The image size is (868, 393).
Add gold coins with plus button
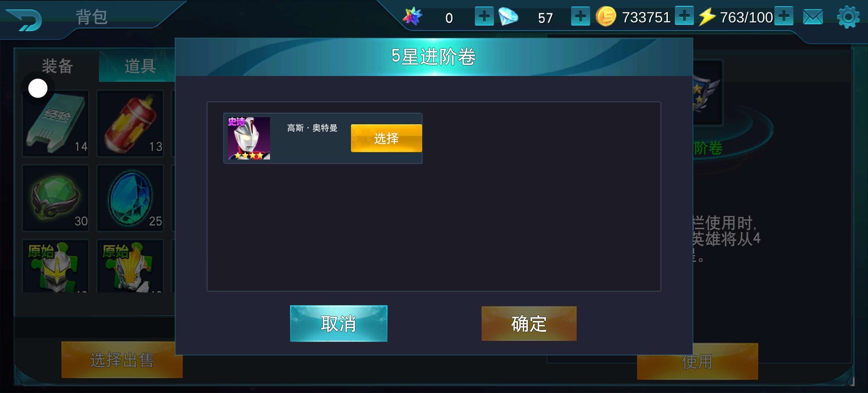click(x=684, y=15)
